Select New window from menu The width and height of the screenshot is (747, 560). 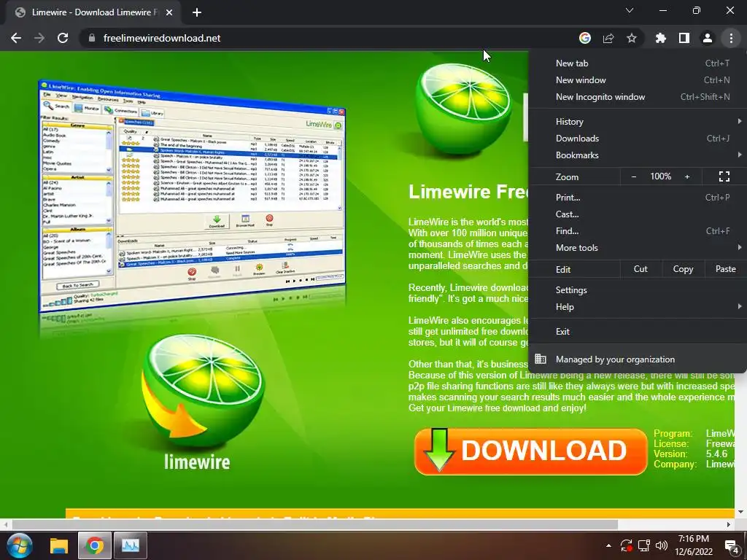[x=638, y=80]
